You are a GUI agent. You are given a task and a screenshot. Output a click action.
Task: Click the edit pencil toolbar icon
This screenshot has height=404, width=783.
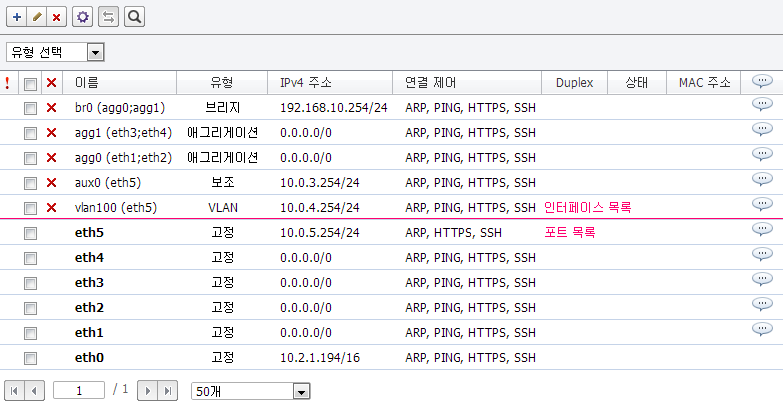pos(37,17)
